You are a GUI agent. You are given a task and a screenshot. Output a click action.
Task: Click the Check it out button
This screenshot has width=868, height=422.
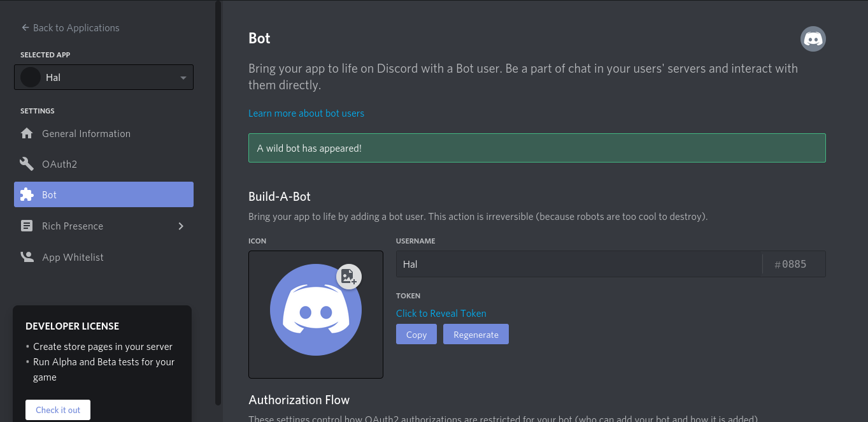(x=58, y=410)
